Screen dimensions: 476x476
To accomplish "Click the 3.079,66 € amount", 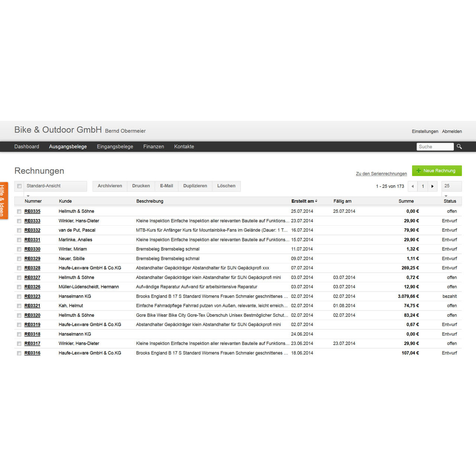I will 408,296.
